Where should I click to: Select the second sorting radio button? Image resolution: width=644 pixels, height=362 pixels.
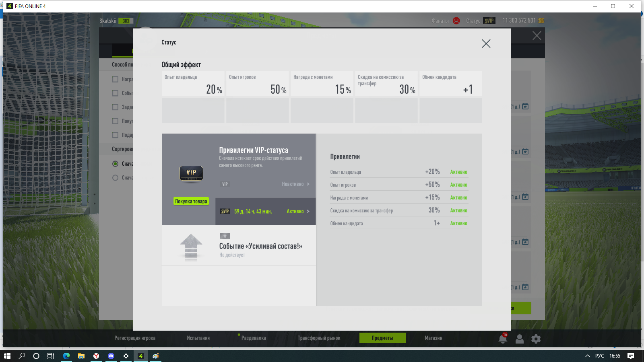click(116, 178)
